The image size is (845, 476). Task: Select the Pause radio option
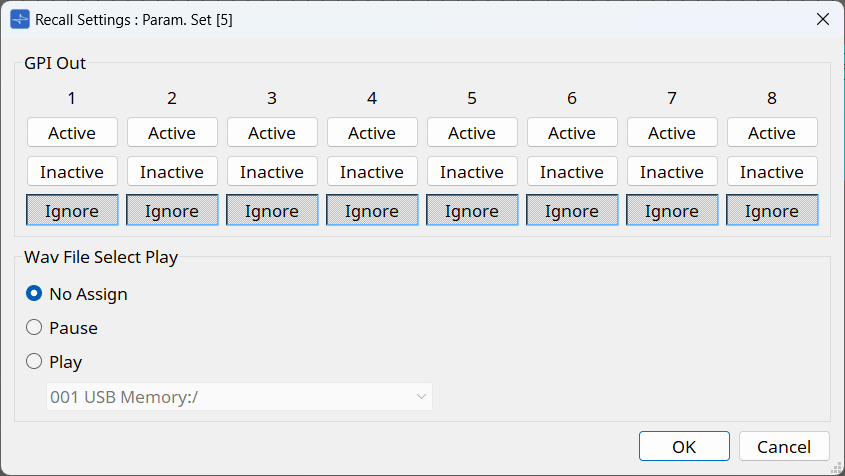pos(35,327)
